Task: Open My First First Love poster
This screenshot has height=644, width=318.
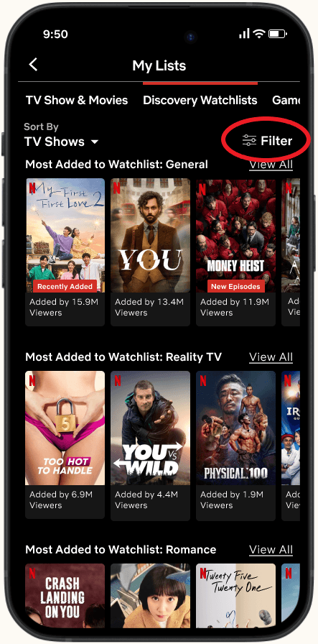Action: (x=65, y=235)
